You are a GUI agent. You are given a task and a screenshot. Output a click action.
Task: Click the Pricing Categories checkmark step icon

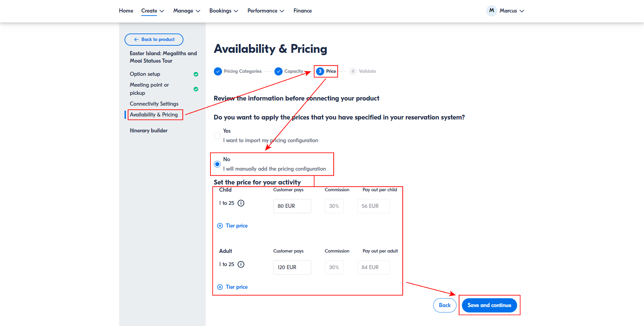(218, 71)
